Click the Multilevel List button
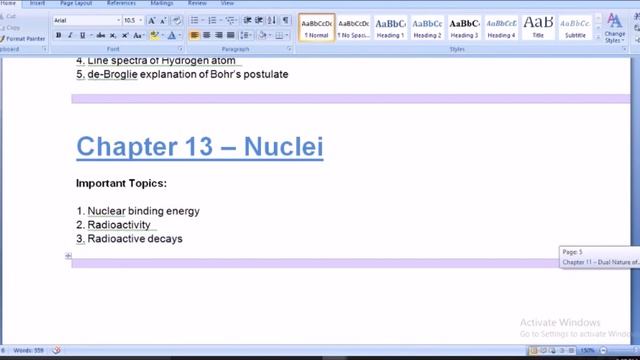This screenshot has height=360, width=640. tap(230, 20)
